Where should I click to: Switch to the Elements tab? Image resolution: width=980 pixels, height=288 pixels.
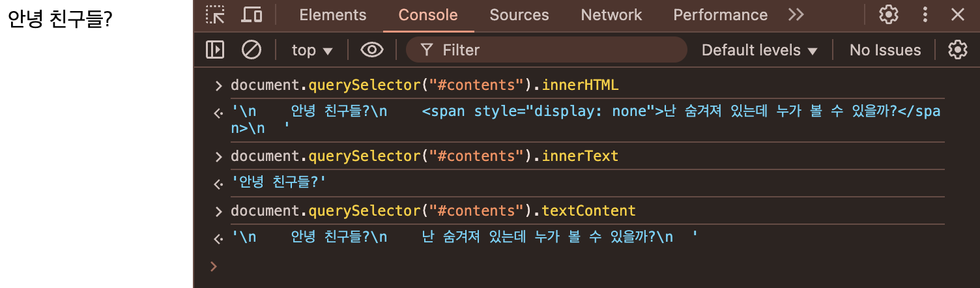pyautogui.click(x=333, y=15)
